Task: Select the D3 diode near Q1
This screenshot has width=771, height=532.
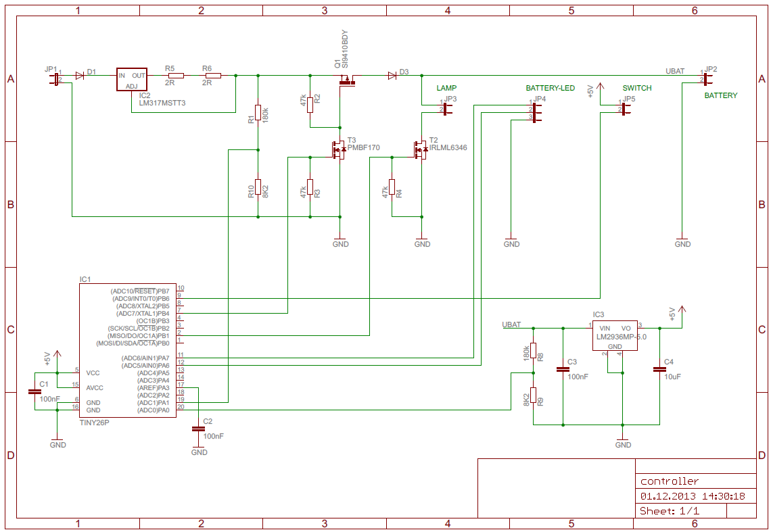Action: pos(392,75)
